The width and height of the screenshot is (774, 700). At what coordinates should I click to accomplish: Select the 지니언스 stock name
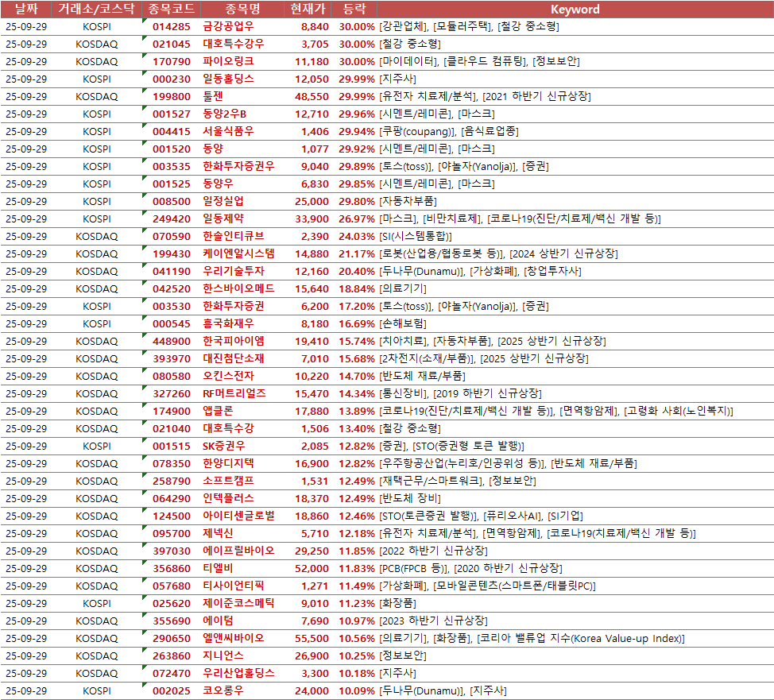pos(223,656)
